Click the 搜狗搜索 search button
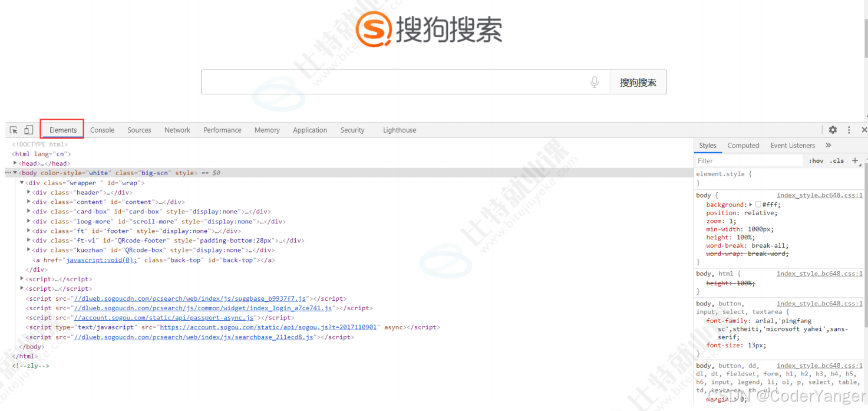 638,82
